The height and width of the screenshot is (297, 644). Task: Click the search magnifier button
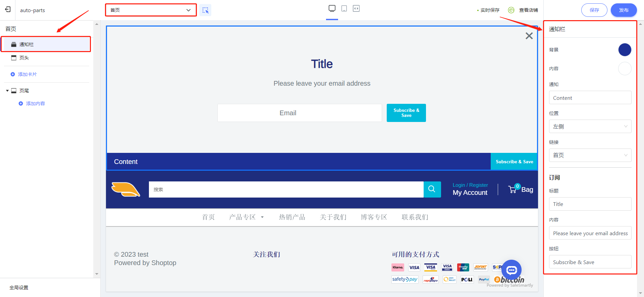[x=432, y=189]
